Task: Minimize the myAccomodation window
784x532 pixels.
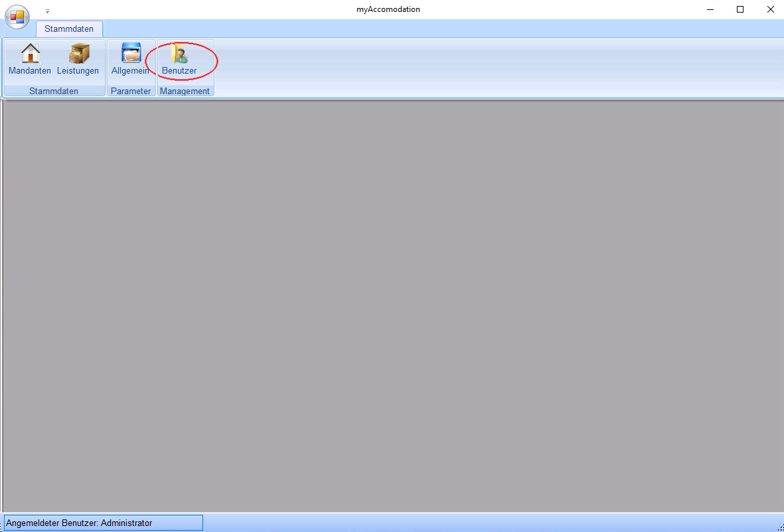Action: coord(710,9)
